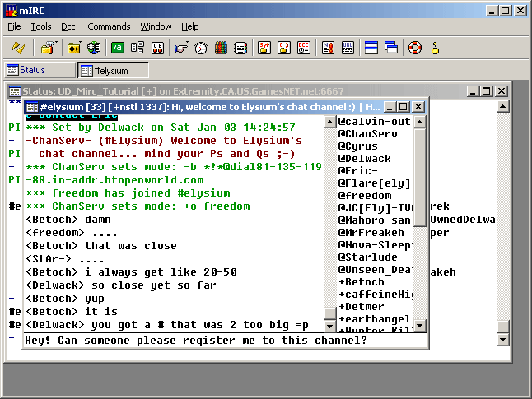Click nick list scrollbar down arrow
Viewport: 532px width, 399px height.
click(x=420, y=326)
